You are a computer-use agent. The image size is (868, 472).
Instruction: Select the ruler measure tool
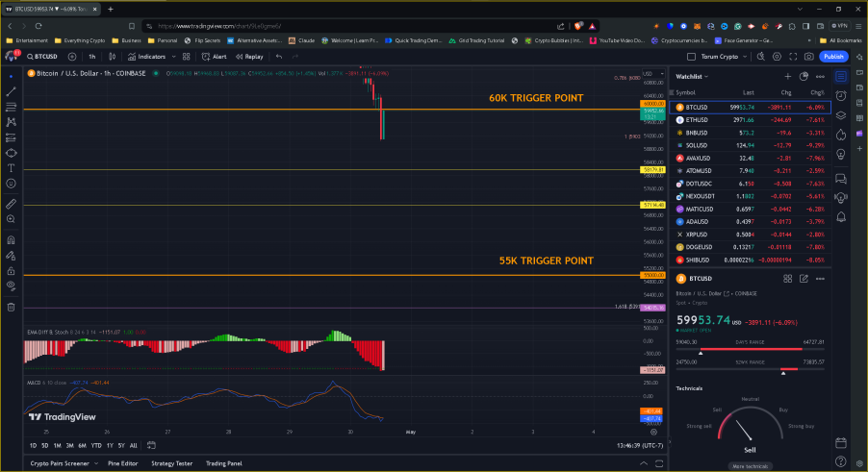pyautogui.click(x=11, y=204)
